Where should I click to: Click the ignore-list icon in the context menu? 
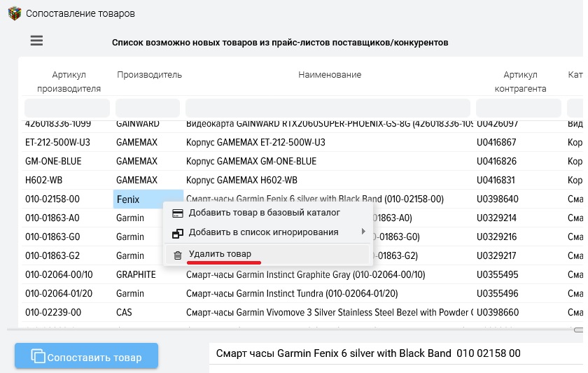click(177, 234)
